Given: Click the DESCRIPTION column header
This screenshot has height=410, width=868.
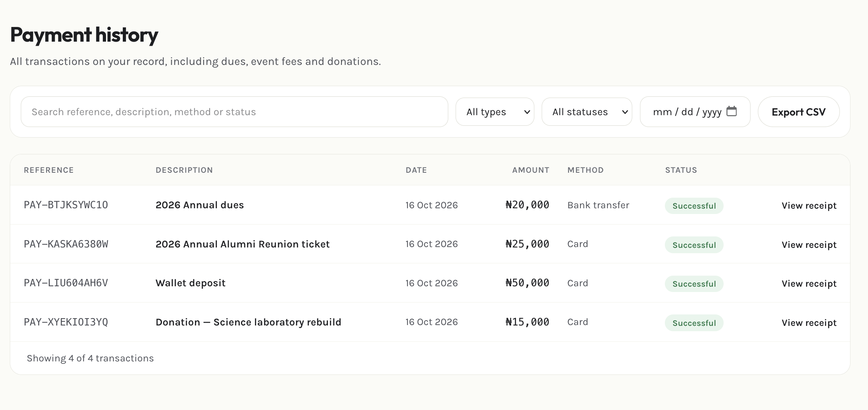Looking at the screenshot, I should [184, 170].
